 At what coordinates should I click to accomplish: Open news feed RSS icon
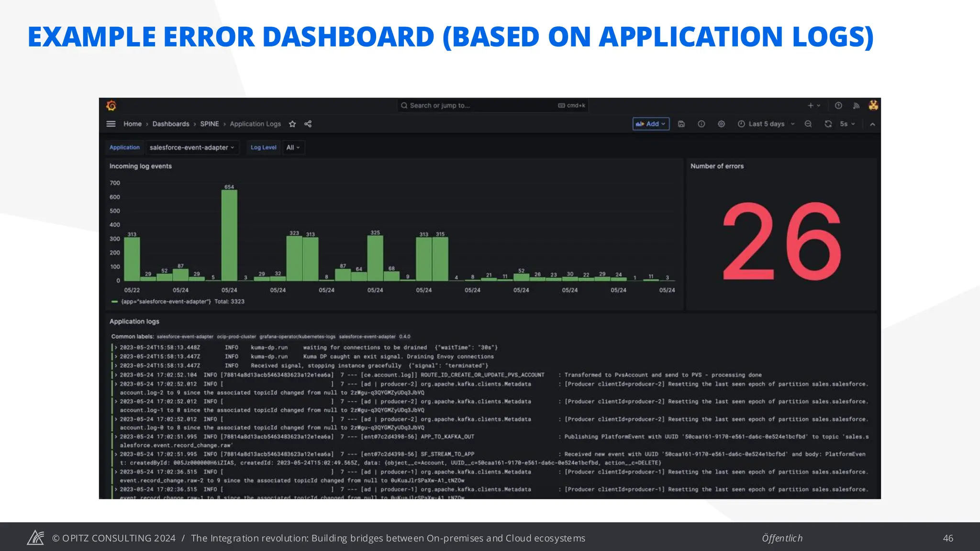(x=857, y=105)
